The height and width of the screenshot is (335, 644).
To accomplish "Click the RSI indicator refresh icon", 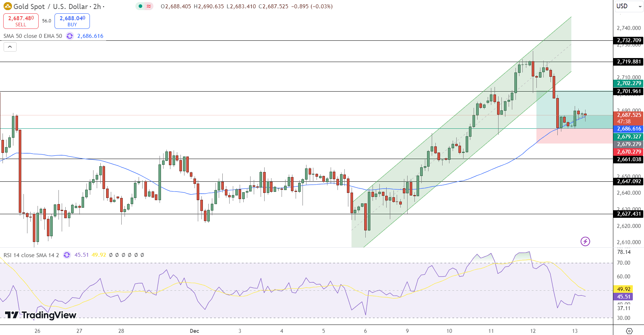I will [67, 255].
